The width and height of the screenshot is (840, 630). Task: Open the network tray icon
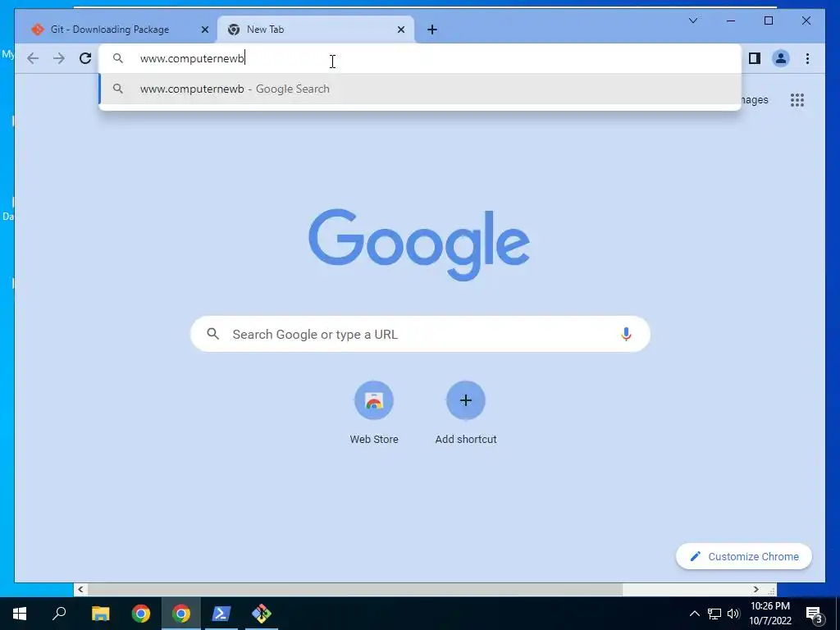(x=714, y=614)
